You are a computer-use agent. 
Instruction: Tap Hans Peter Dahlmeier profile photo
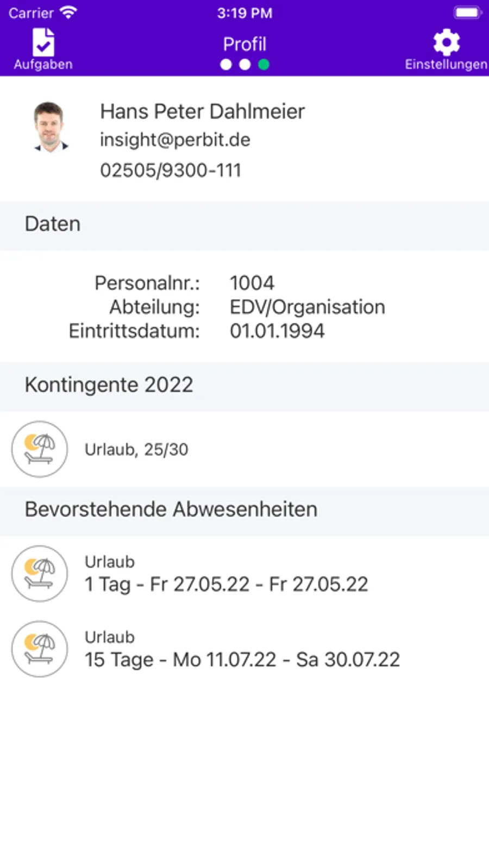pyautogui.click(x=50, y=127)
